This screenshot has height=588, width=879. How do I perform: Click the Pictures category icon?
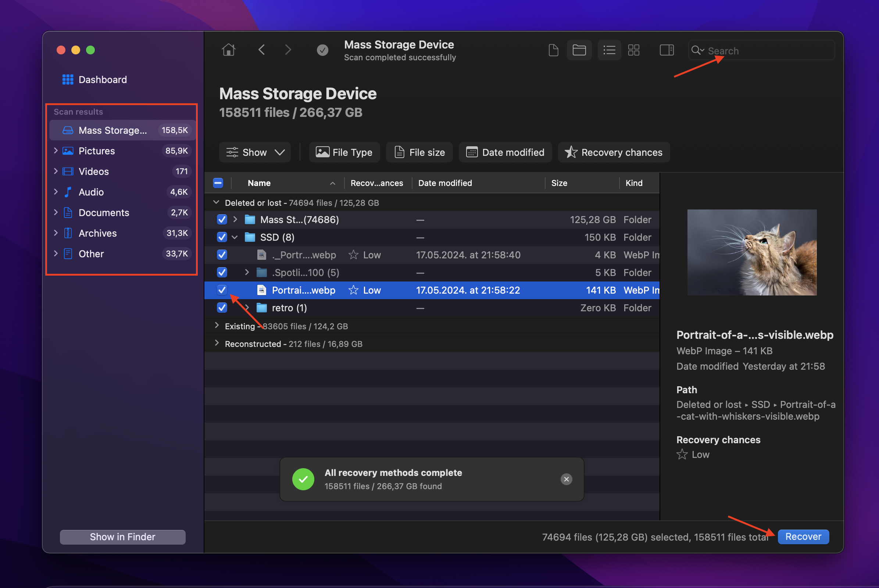(68, 151)
